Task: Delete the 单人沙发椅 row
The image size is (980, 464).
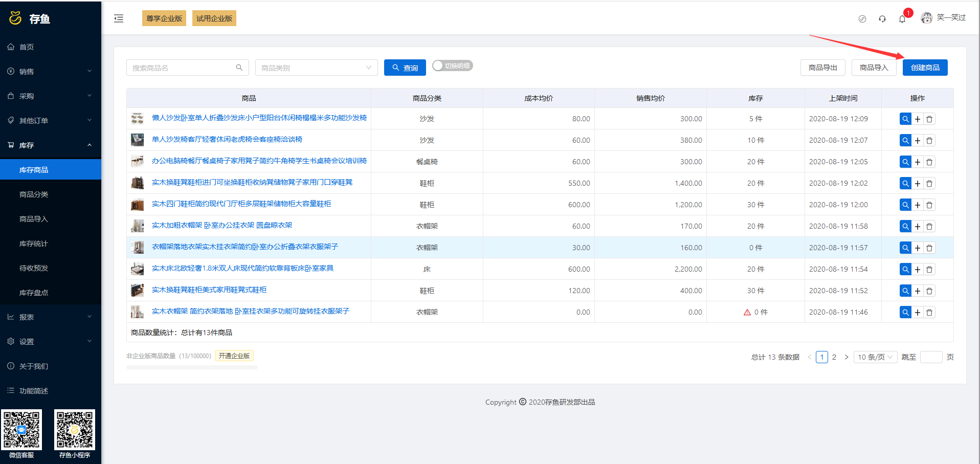Action: point(929,140)
